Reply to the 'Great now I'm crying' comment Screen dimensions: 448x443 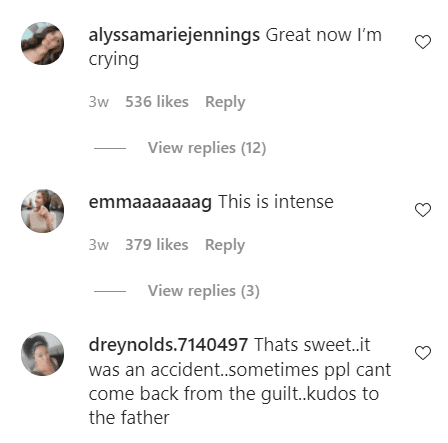click(x=225, y=102)
